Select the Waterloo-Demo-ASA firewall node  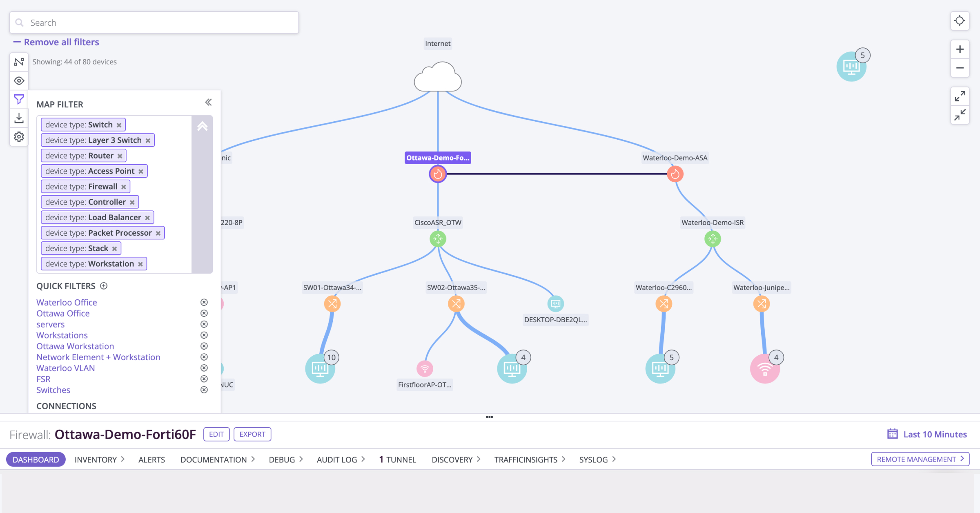(675, 174)
